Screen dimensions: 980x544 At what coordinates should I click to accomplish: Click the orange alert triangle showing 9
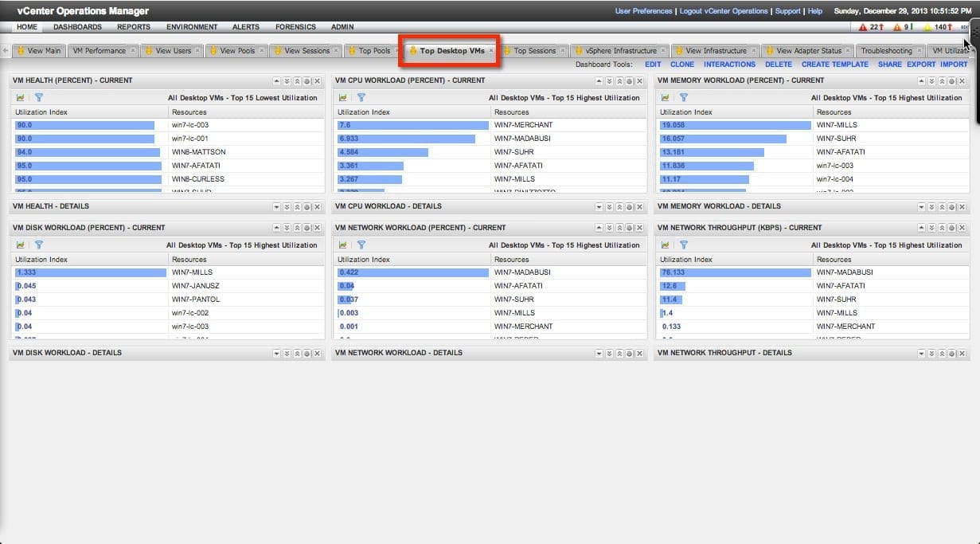(896, 27)
